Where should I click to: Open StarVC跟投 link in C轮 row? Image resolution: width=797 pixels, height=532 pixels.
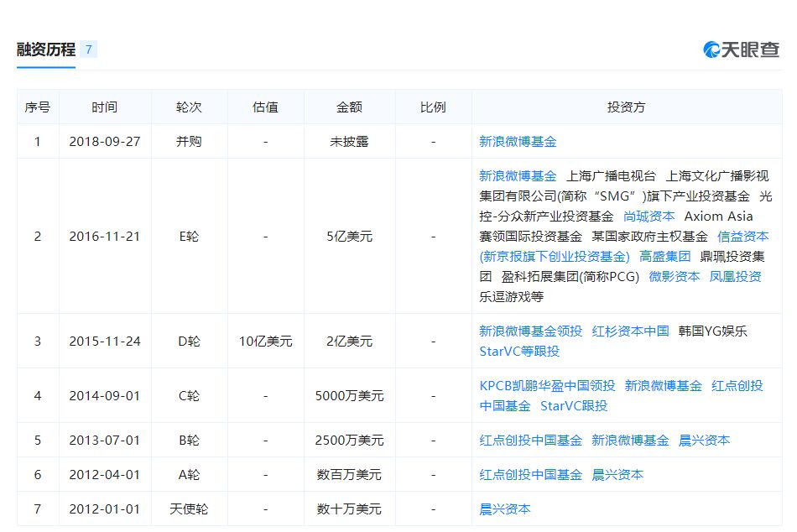[574, 406]
